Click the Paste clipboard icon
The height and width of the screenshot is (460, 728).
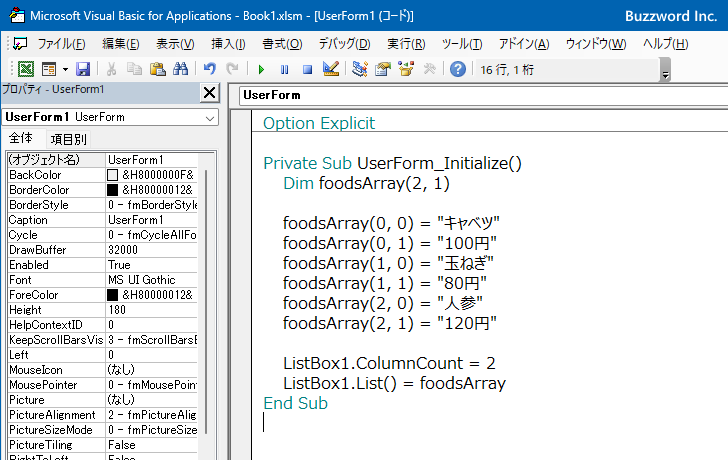coord(157,69)
